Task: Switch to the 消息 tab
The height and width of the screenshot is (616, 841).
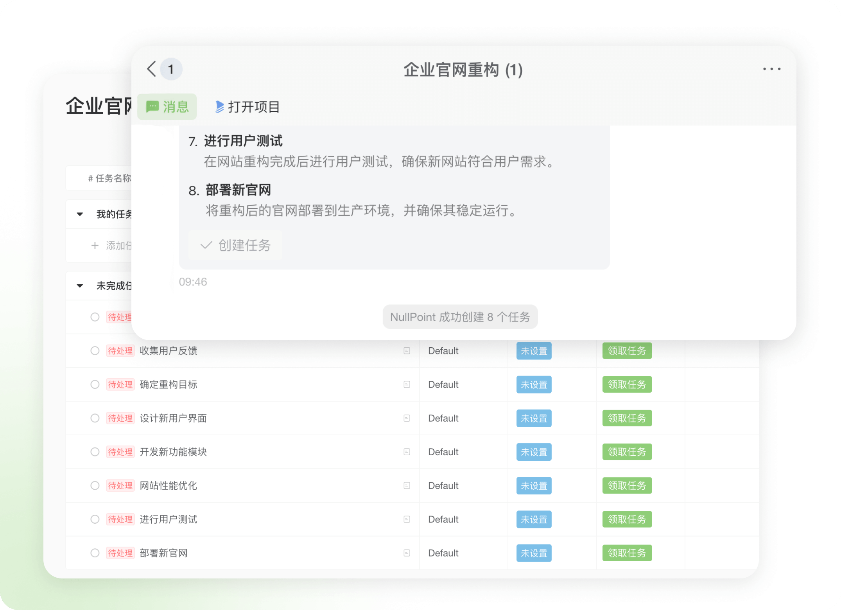Action: pyautogui.click(x=167, y=106)
